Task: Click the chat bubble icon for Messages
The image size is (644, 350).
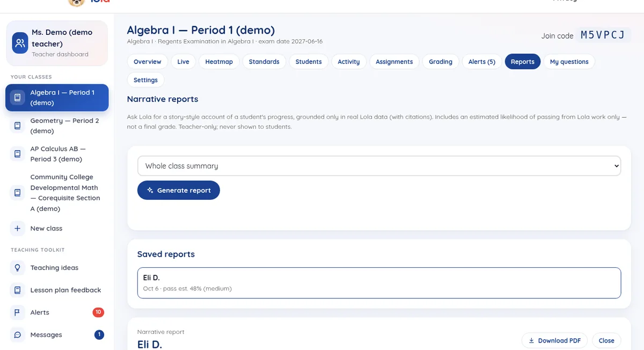Action: (x=17, y=335)
